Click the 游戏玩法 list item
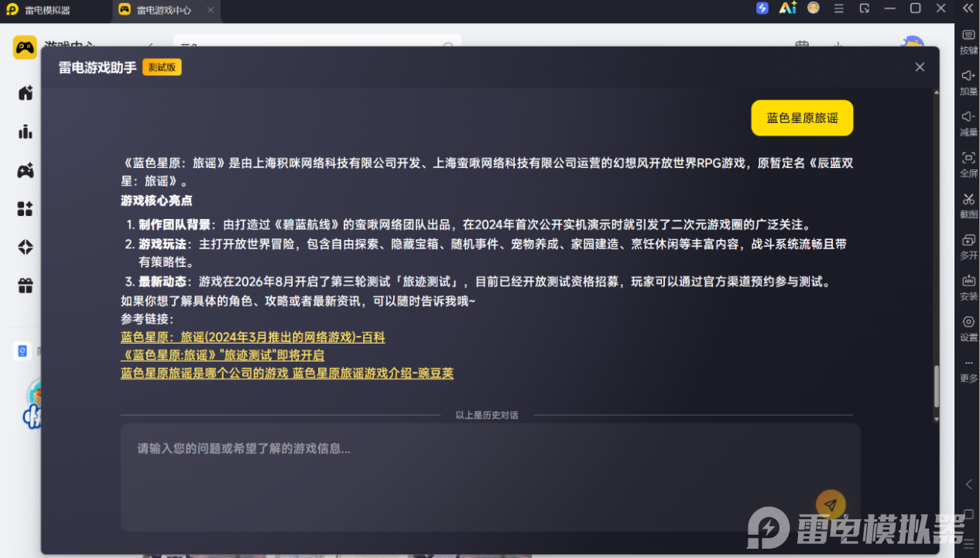Viewport: 980px width, 558px height. 487,253
